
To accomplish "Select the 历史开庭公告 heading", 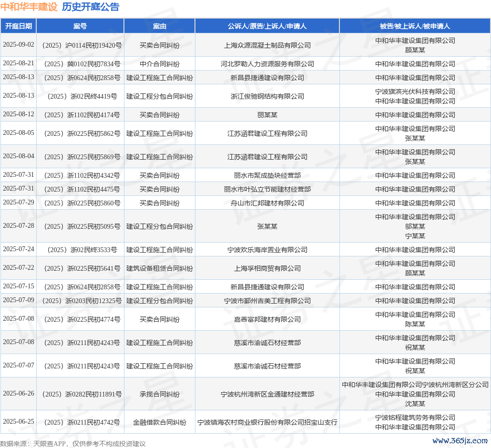I will click(91, 7).
